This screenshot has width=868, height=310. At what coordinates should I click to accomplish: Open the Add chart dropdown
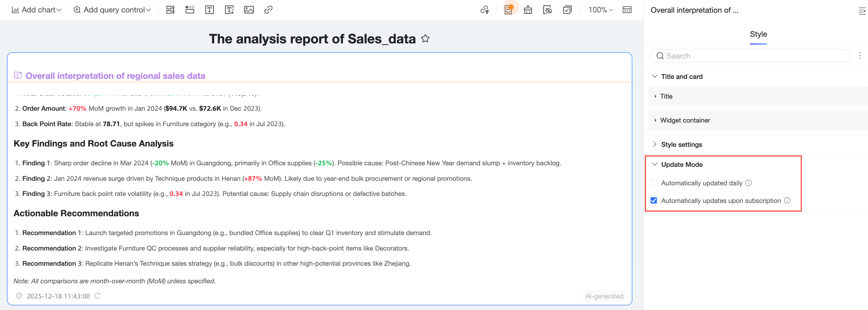36,10
